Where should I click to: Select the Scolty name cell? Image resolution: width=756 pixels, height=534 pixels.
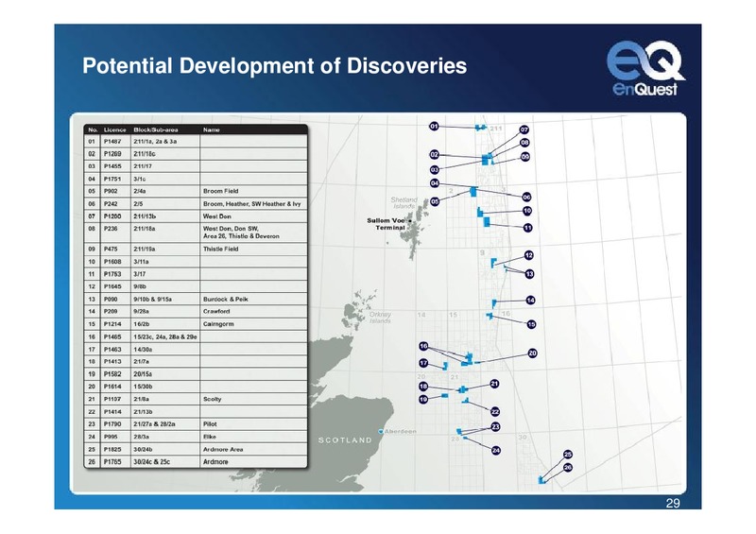pos(253,399)
